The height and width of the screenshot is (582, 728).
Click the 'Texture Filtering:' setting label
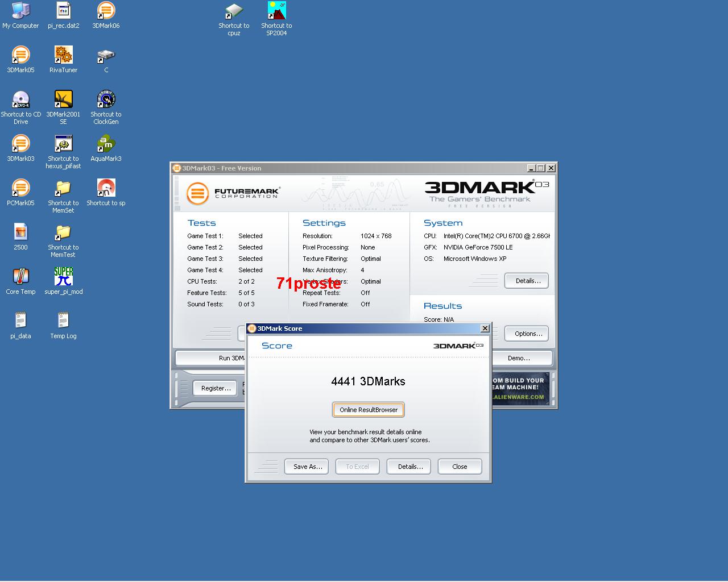click(325, 259)
